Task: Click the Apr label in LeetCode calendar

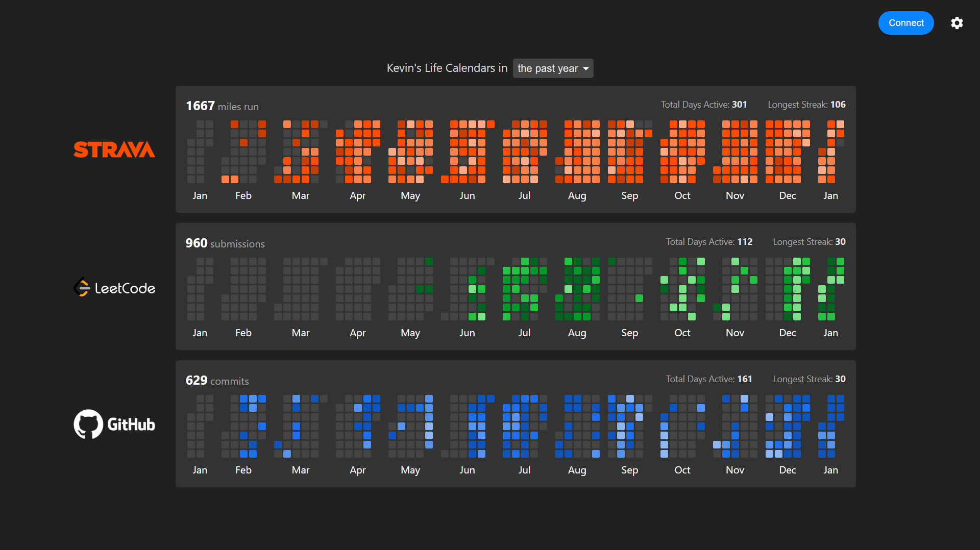Action: click(x=357, y=333)
